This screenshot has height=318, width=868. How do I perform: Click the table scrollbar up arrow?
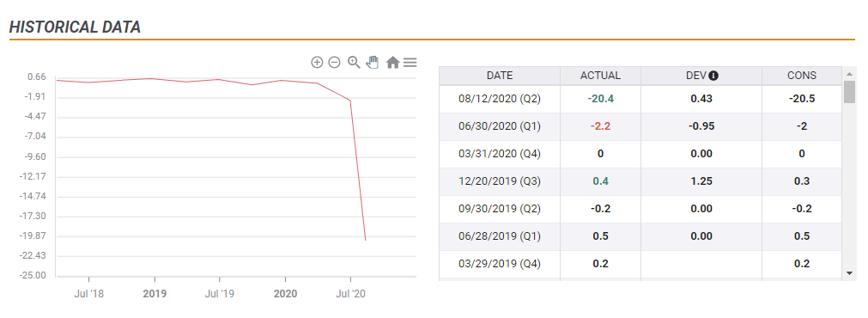(849, 73)
